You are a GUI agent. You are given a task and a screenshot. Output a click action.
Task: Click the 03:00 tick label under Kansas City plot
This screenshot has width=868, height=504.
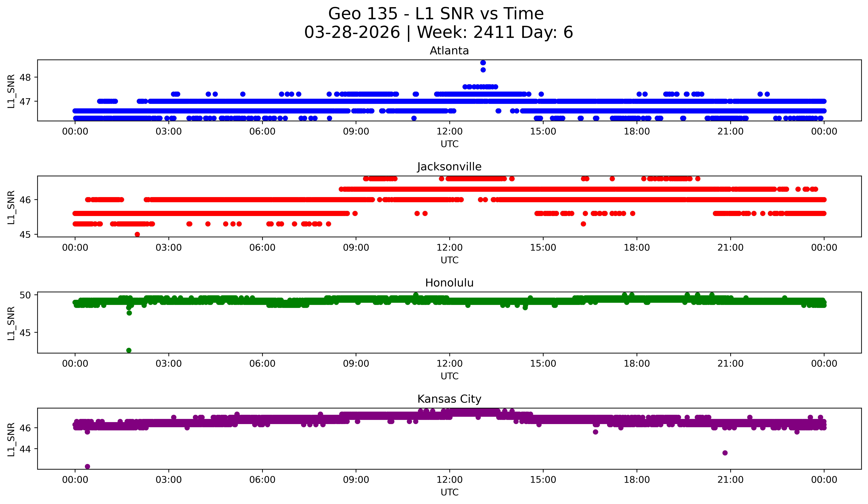(x=168, y=480)
